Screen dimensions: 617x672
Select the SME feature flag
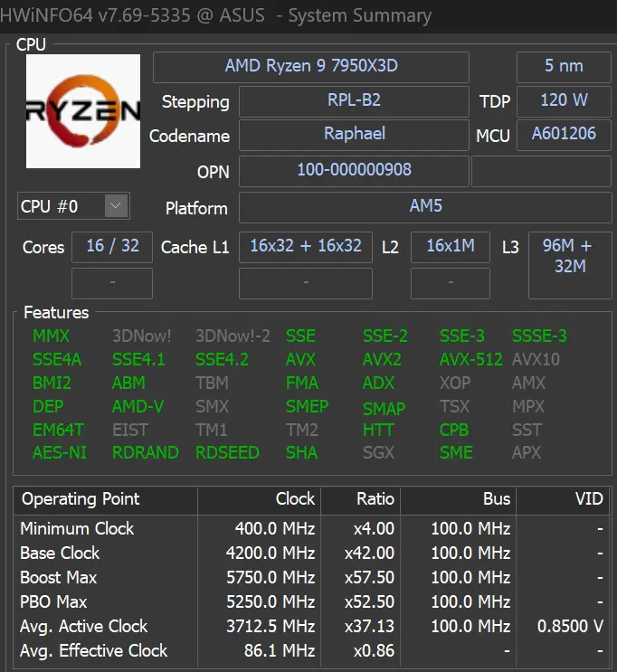[x=456, y=452]
